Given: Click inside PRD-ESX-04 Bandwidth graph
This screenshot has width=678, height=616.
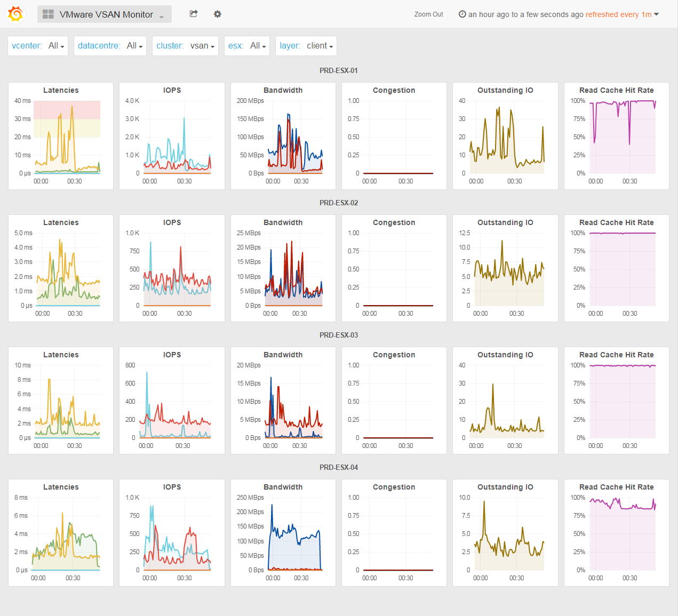Looking at the screenshot, I should coord(294,539).
